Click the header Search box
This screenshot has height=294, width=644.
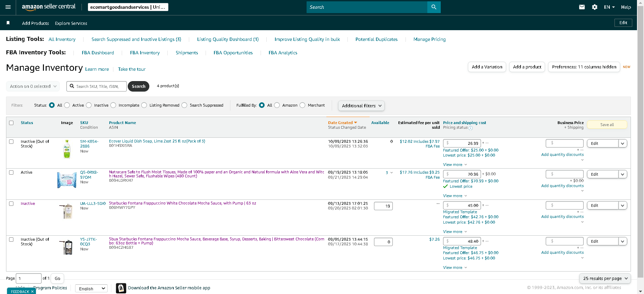[x=367, y=7]
